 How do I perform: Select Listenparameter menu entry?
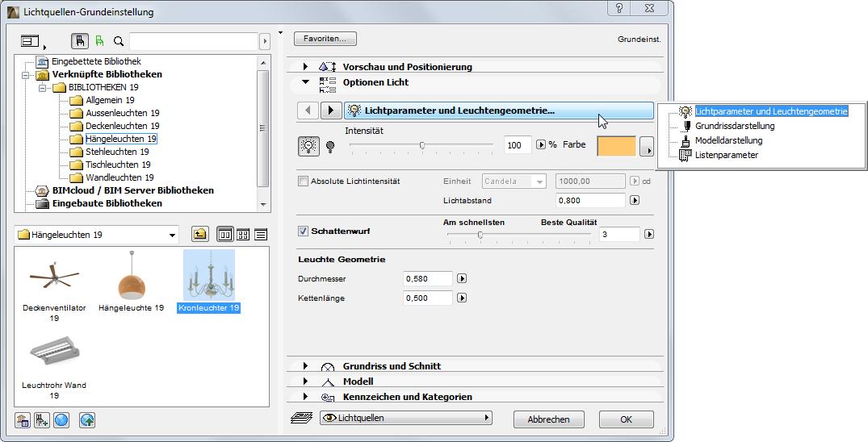(x=726, y=155)
